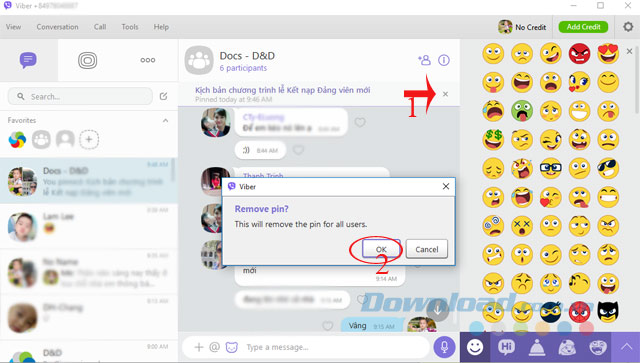Insert the dizzy swirl-eyes emoticon
This screenshot has width=640, height=363.
click(x=493, y=226)
